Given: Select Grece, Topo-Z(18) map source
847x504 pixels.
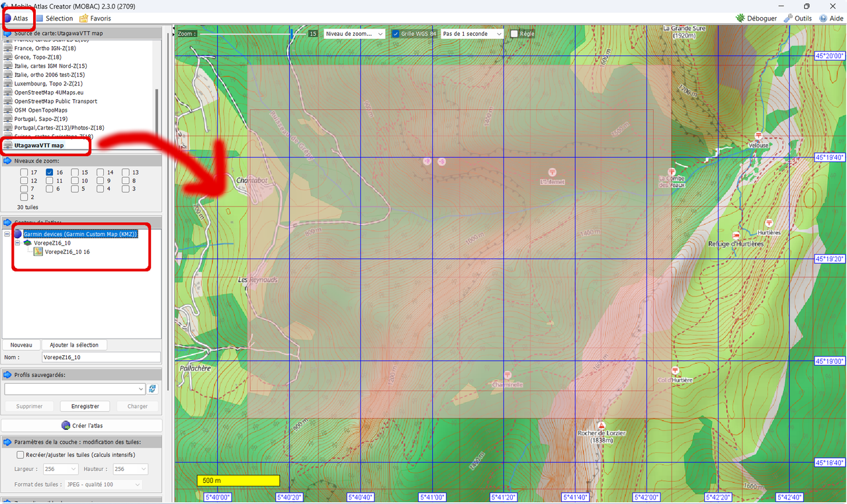Looking at the screenshot, I should (x=38, y=58).
